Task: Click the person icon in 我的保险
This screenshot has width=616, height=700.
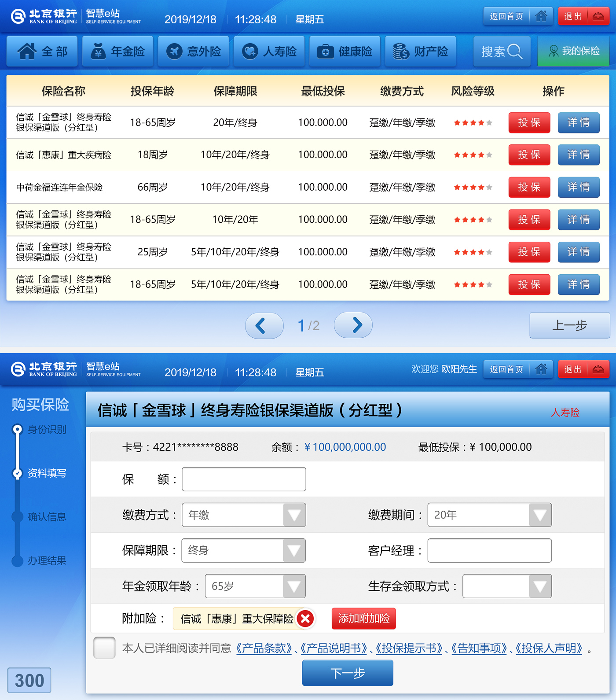Action: tap(554, 51)
